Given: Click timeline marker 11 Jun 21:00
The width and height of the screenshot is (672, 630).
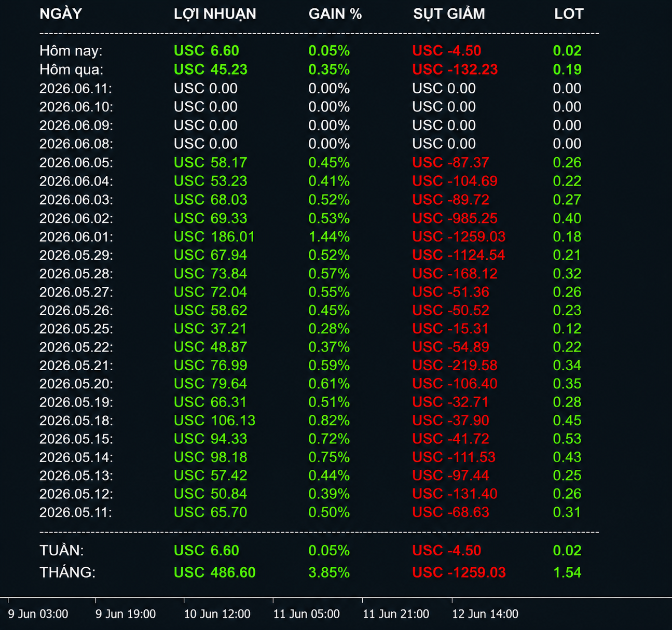Looking at the screenshot, I should pos(396,614).
